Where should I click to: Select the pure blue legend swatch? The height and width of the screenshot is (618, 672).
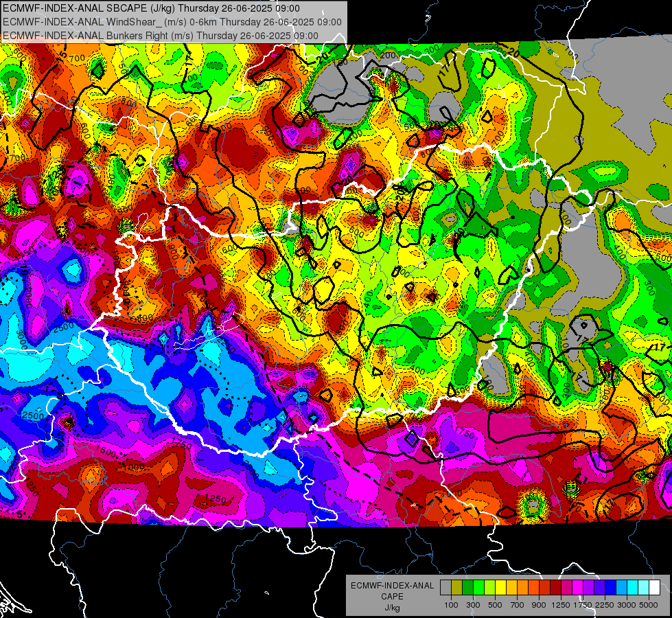[x=611, y=588]
